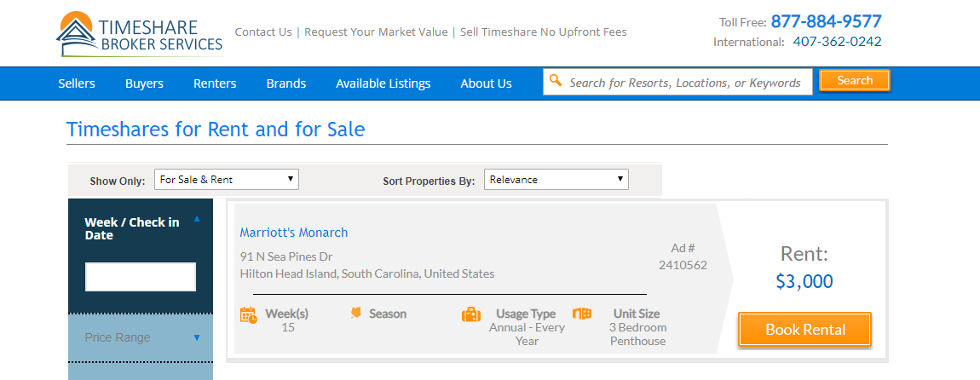This screenshot has height=380, width=980.
Task: Expand the Price Range filter
Action: (197, 337)
